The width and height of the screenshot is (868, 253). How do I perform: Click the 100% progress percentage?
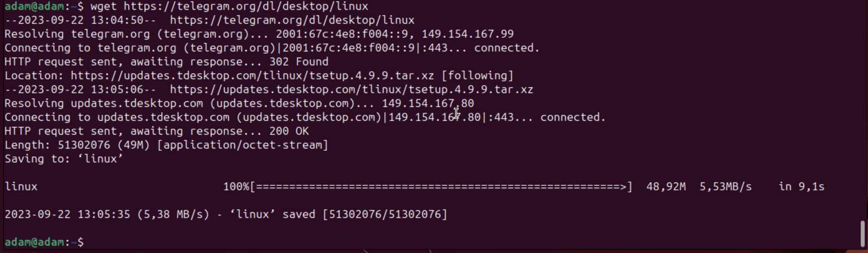coord(236,186)
